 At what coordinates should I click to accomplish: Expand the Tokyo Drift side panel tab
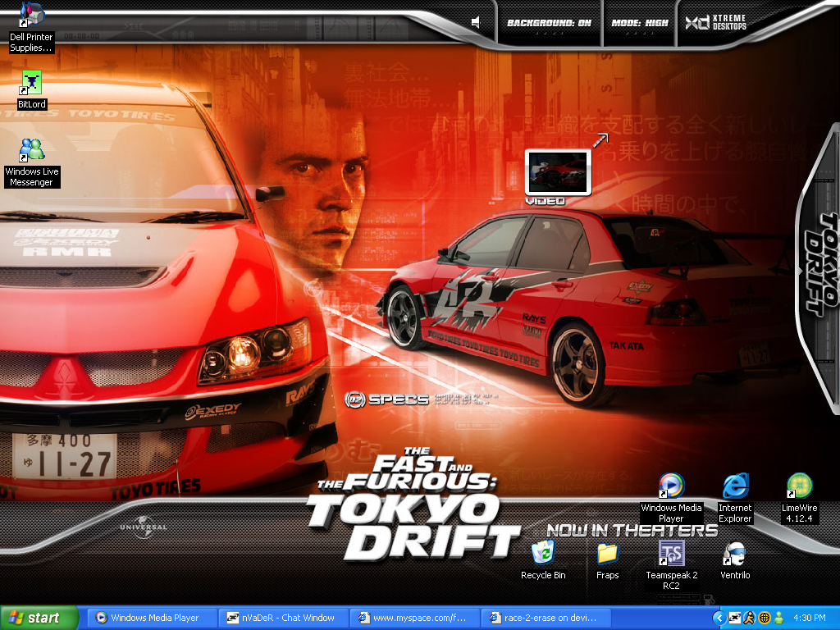[819, 267]
